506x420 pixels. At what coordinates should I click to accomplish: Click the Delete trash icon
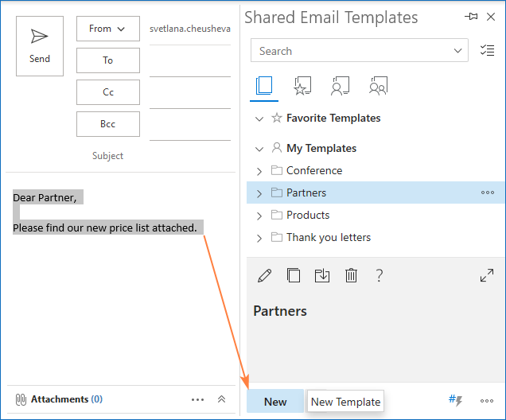point(351,275)
